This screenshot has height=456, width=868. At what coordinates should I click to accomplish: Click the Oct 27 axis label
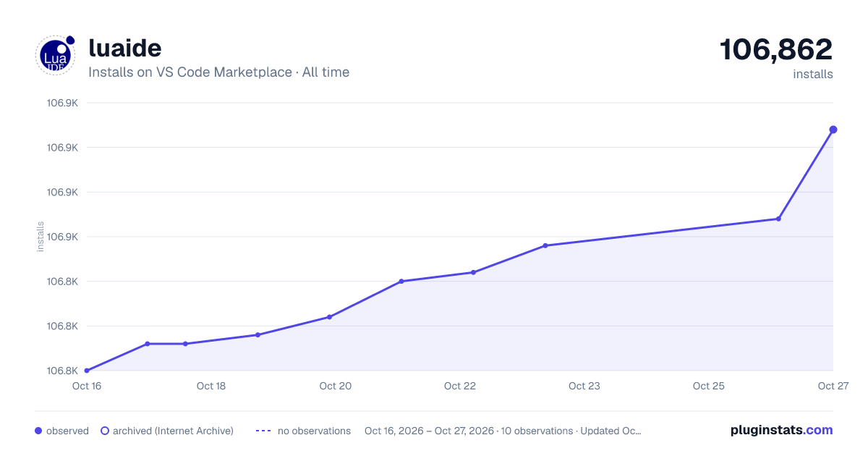[x=832, y=386]
